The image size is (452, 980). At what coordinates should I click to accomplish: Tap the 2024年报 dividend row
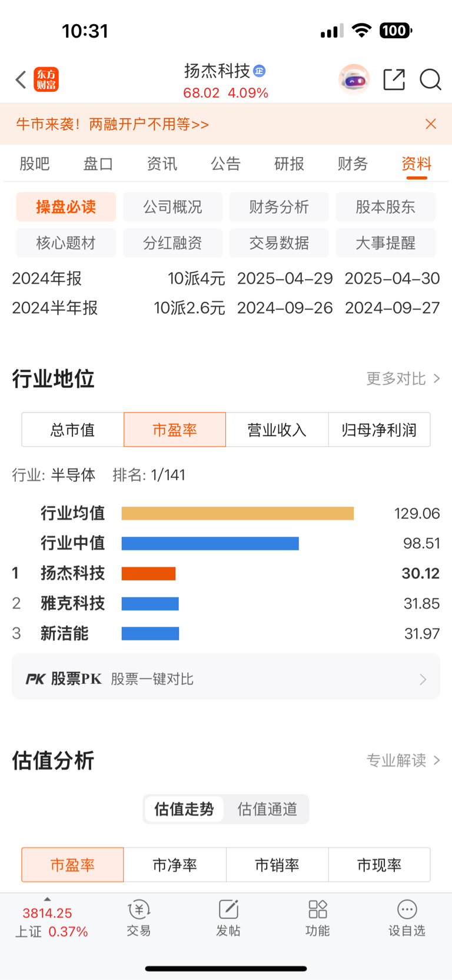tap(226, 278)
